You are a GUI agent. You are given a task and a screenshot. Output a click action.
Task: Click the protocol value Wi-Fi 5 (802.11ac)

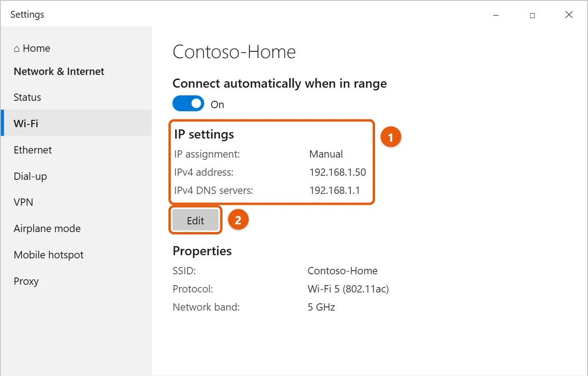[x=348, y=289]
